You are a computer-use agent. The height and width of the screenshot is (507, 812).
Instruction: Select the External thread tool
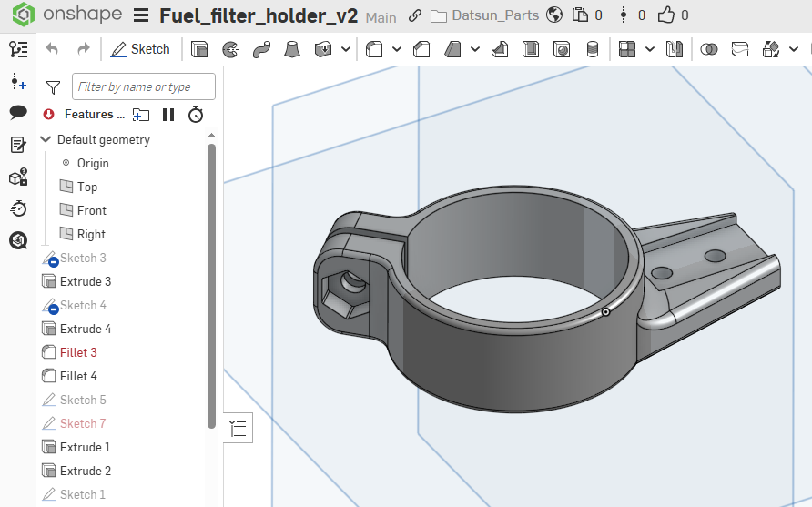pyautogui.click(x=593, y=49)
